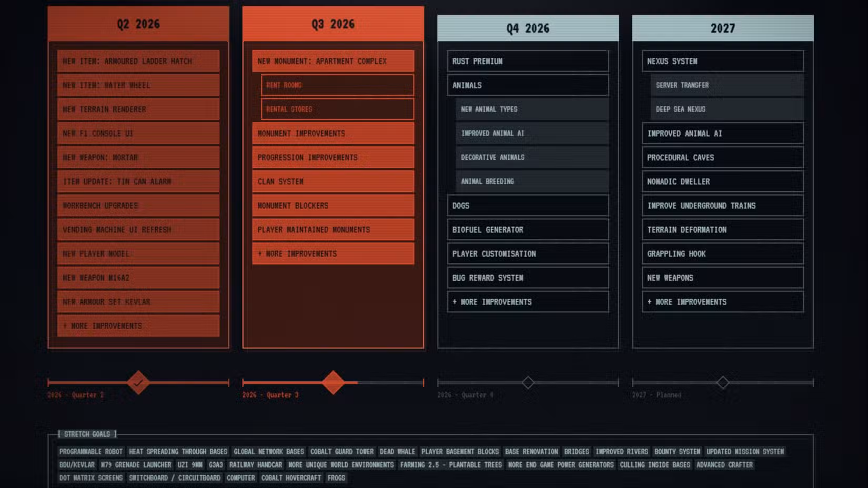
Task: Click the Terrain Deformation entry
Action: pyautogui.click(x=723, y=230)
